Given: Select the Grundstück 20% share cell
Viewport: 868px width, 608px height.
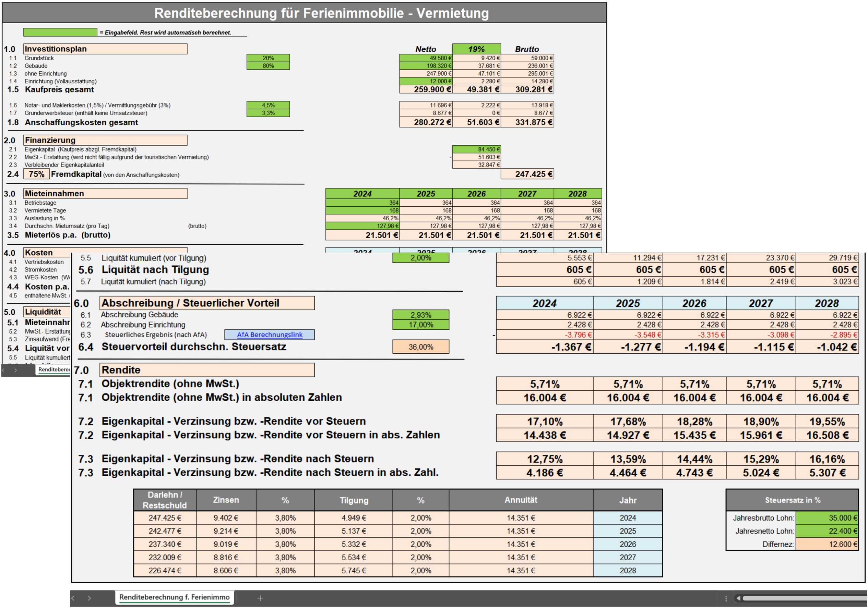Looking at the screenshot, I should tap(268, 58).
